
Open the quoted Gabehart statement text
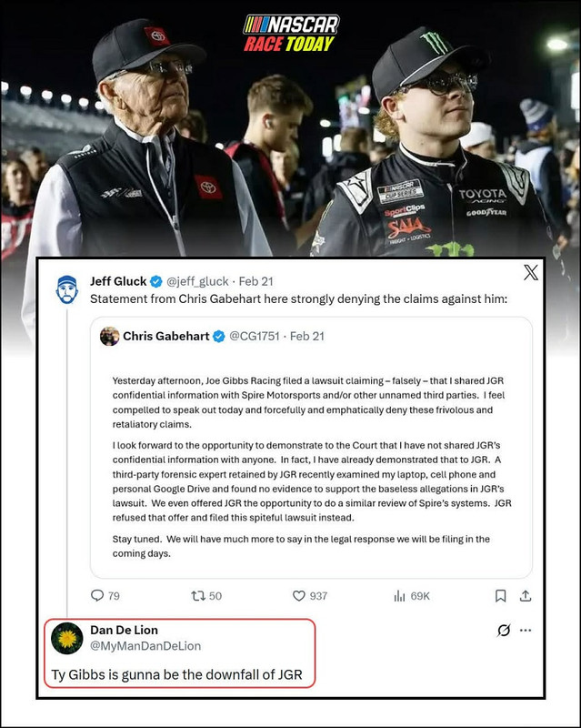[x=311, y=467]
